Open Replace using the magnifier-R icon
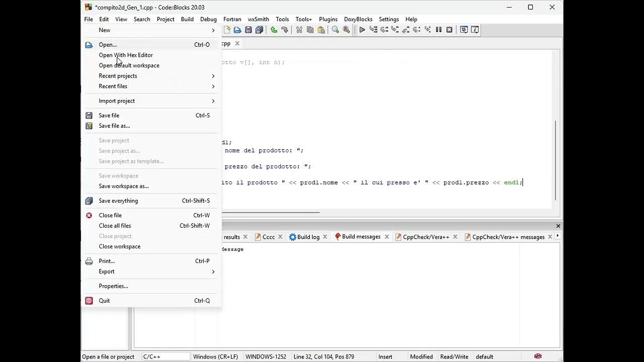The height and width of the screenshot is (362, 644). point(346,30)
